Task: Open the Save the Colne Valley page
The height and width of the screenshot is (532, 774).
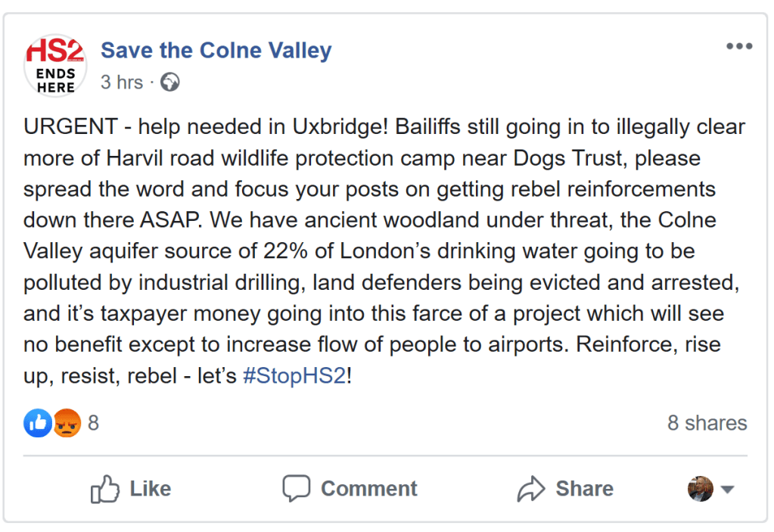Action: click(x=216, y=51)
